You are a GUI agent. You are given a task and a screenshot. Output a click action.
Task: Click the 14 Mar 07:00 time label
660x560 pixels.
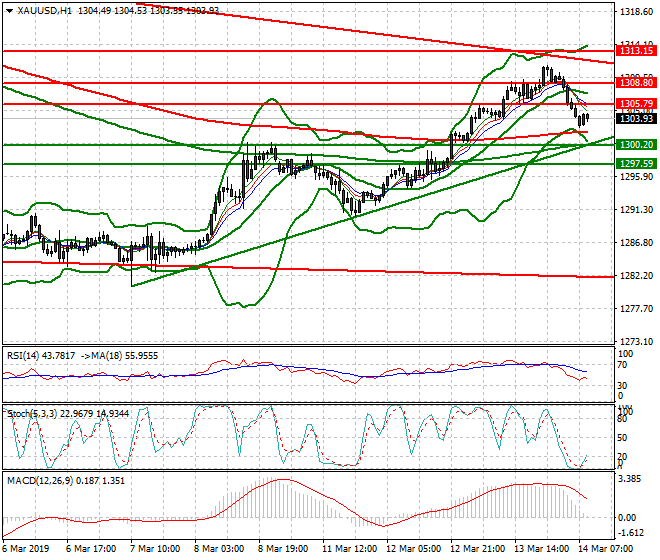[x=605, y=549]
